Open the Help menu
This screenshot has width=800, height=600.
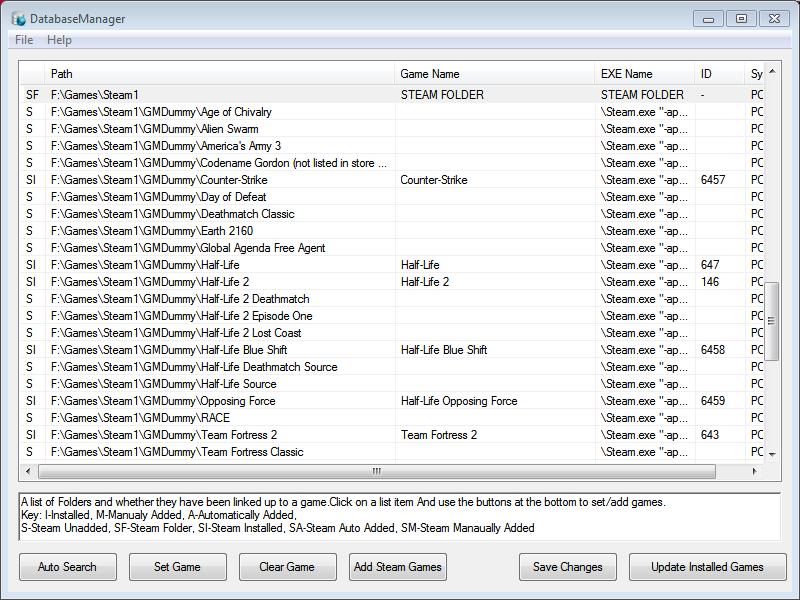(59, 40)
